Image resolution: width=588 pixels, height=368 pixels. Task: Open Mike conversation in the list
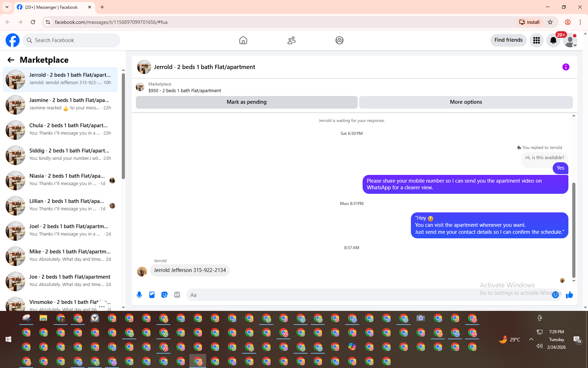pyautogui.click(x=60, y=256)
